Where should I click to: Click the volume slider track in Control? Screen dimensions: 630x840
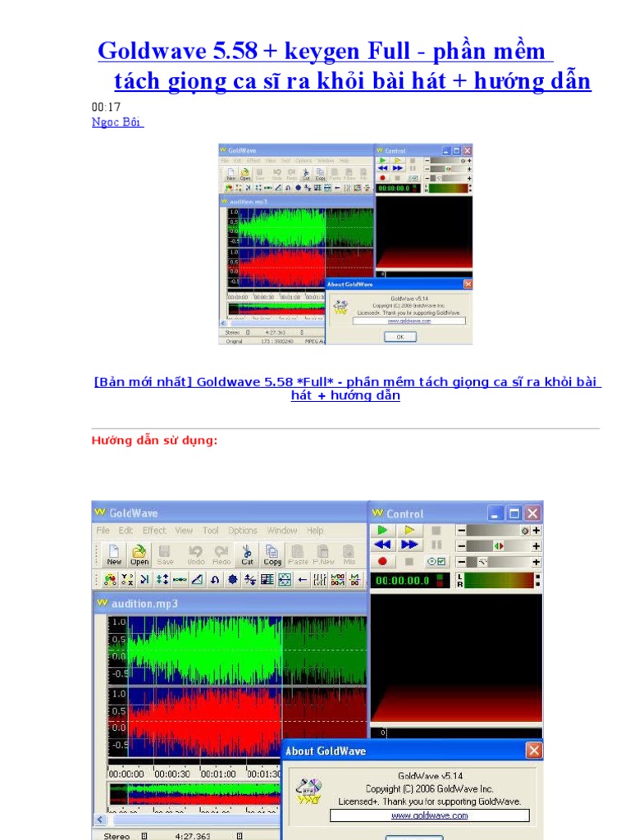pyautogui.click(x=498, y=531)
